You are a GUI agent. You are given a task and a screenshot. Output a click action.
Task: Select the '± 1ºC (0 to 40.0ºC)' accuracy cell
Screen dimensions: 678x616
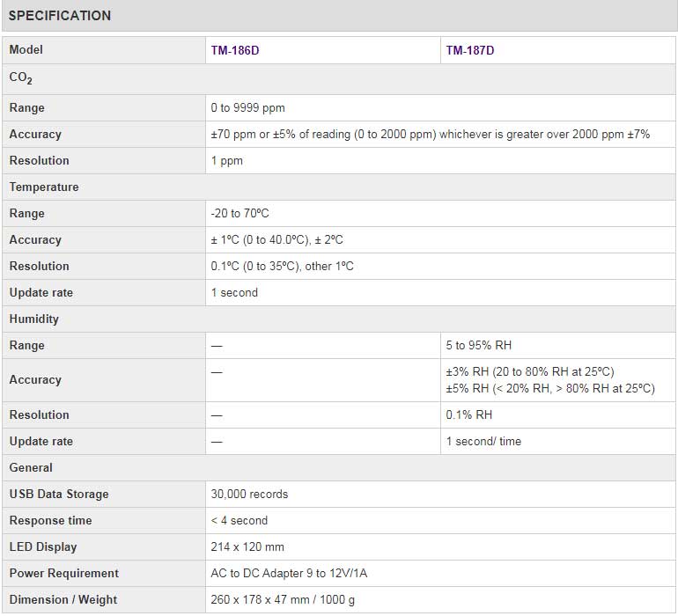277,239
